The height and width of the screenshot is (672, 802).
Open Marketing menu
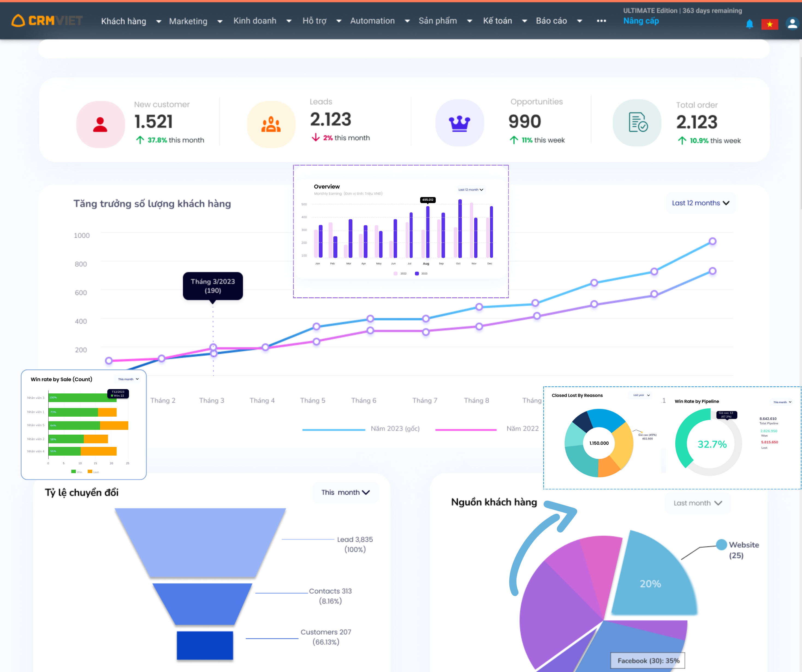click(188, 21)
